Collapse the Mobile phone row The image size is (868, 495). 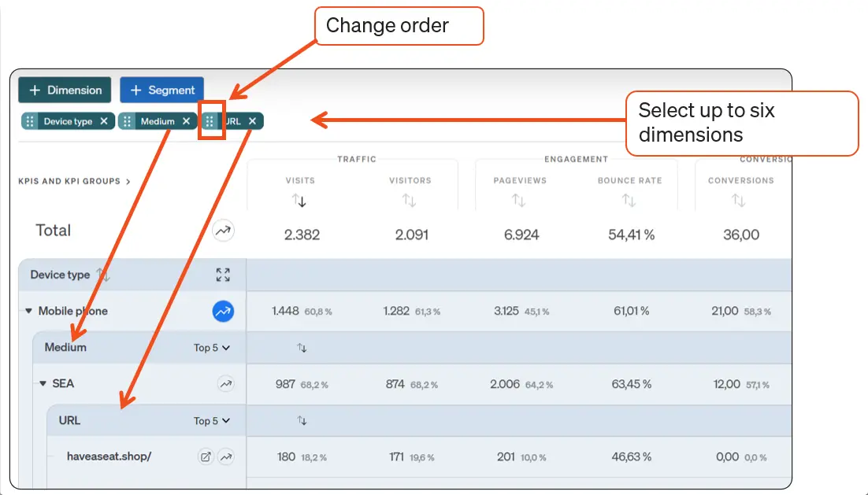(x=30, y=311)
